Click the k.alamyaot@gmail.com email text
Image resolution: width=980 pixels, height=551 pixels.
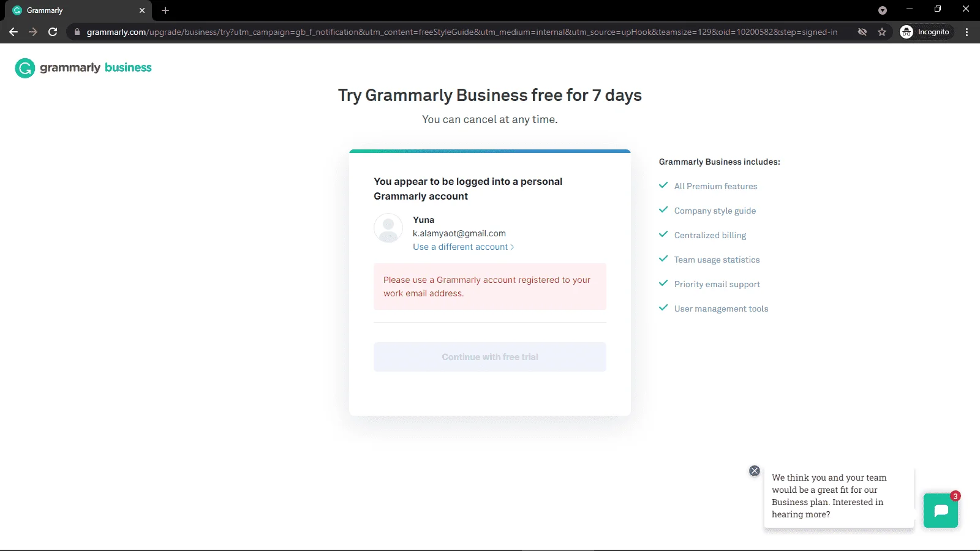pos(459,233)
